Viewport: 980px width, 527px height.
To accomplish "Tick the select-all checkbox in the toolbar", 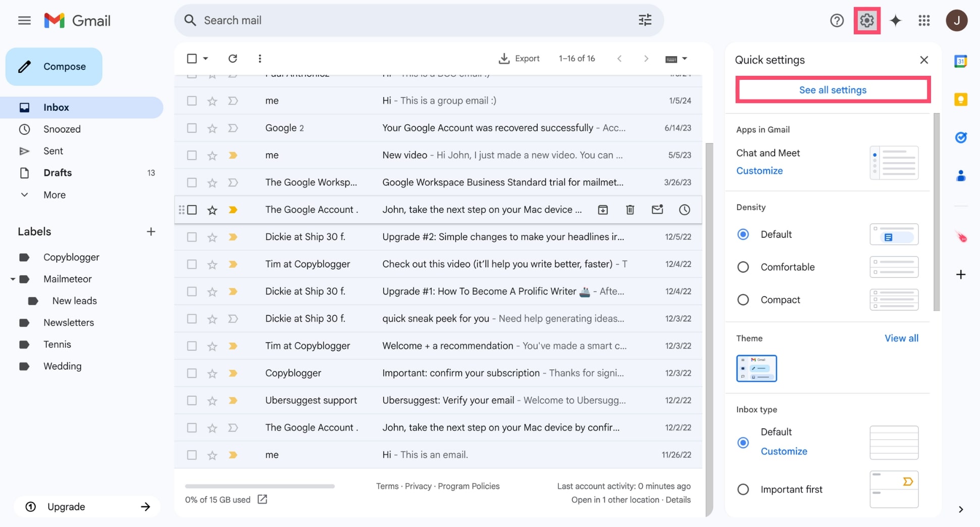I will click(x=192, y=59).
